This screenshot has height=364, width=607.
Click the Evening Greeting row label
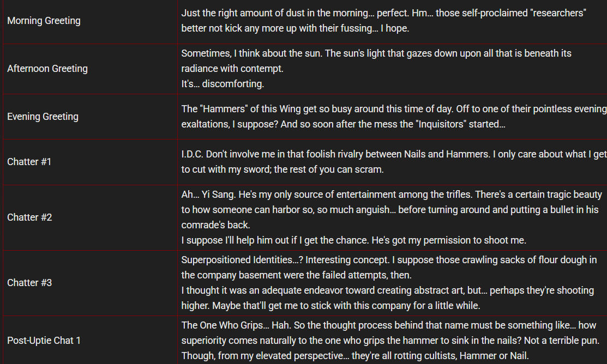point(43,117)
